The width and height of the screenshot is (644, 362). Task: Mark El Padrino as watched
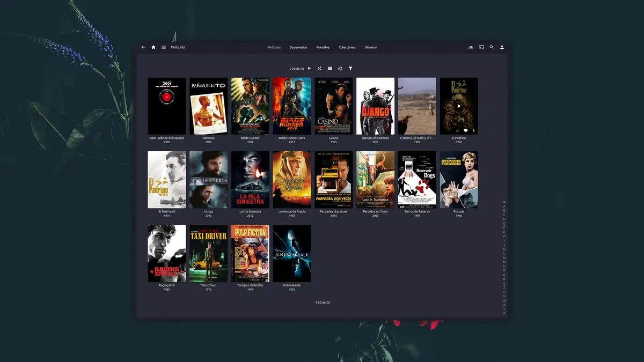(457, 130)
